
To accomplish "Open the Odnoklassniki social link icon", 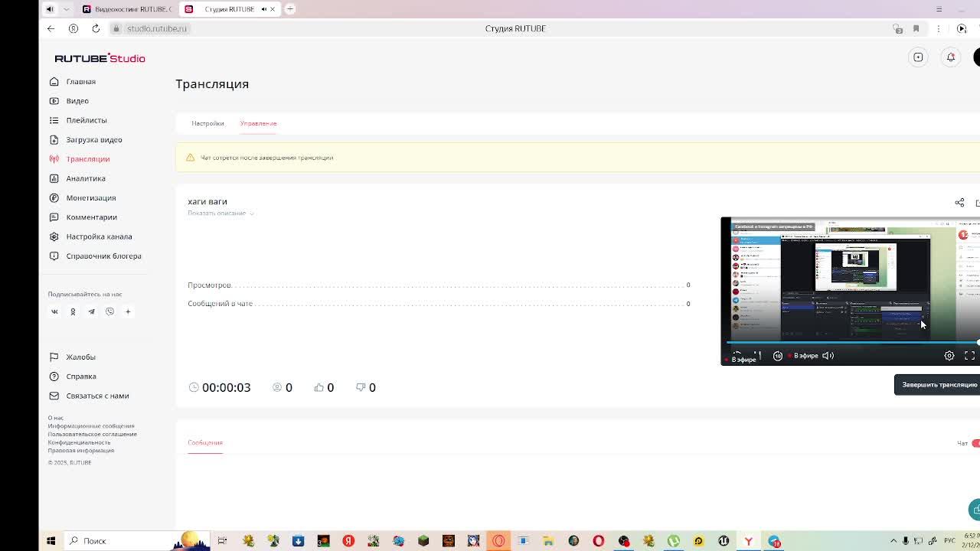I will 73,311.
